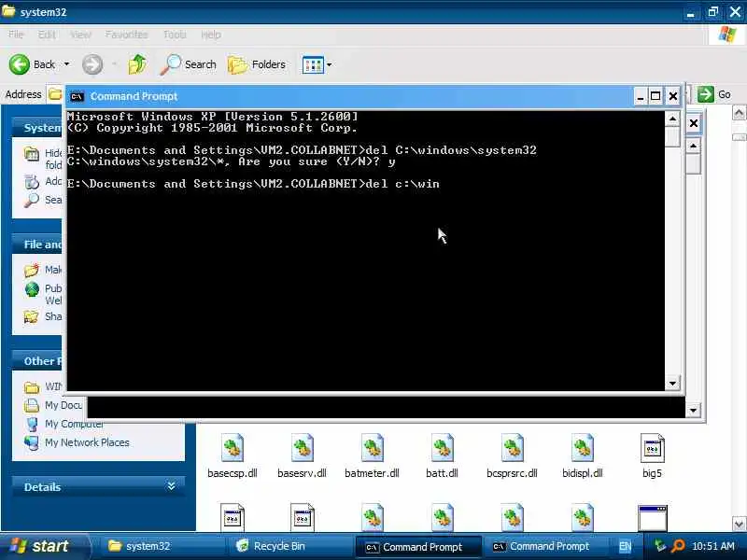Click the Add or remove programs icon
Screen dimensions: 747x560
click(x=32, y=181)
